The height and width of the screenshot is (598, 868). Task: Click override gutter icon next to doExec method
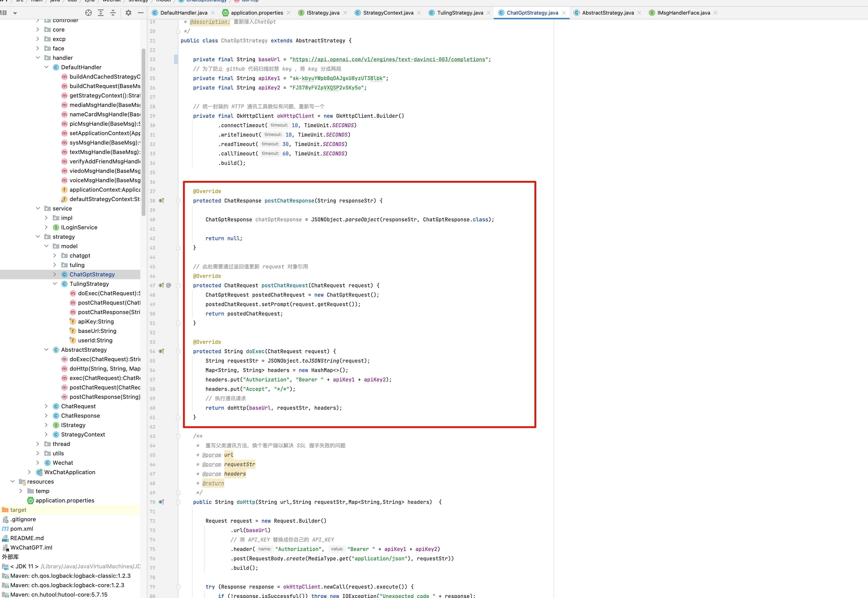(161, 352)
